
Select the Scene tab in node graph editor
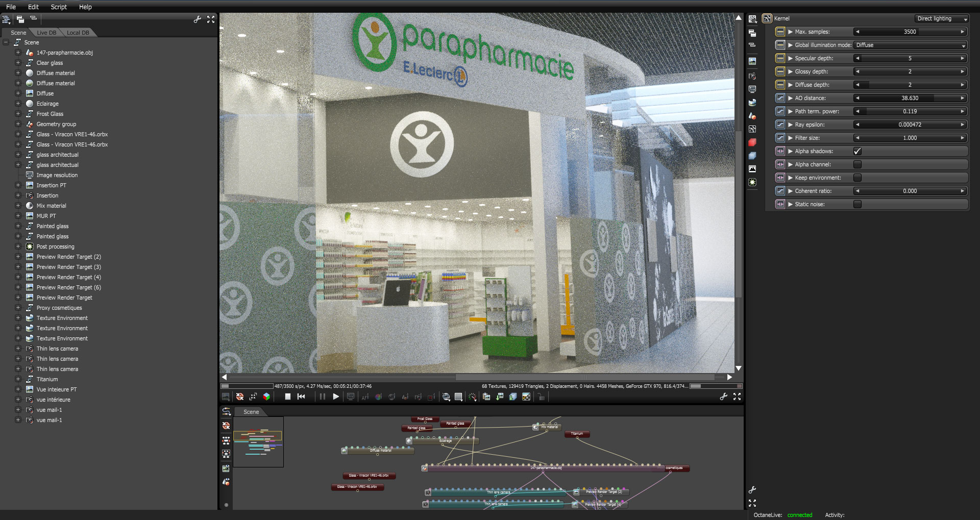[251, 412]
